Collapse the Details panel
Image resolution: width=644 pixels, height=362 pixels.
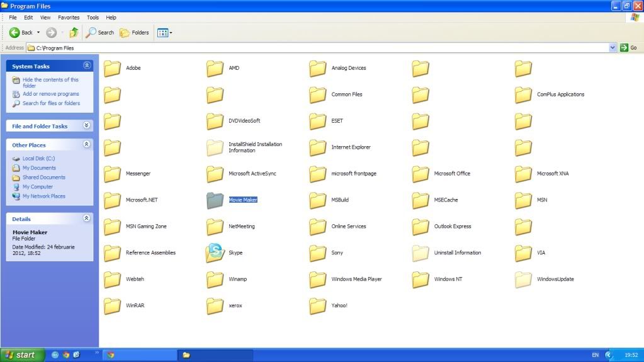tap(87, 218)
